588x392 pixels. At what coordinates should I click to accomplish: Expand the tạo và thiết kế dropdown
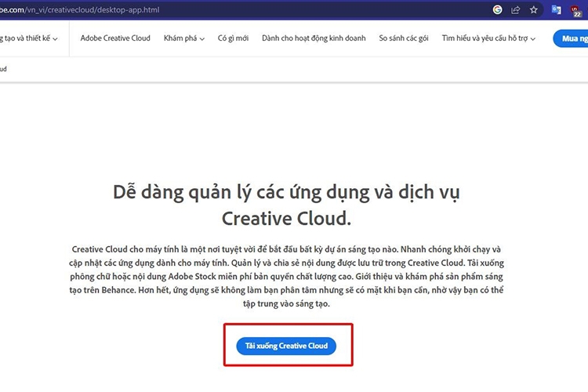coord(29,38)
